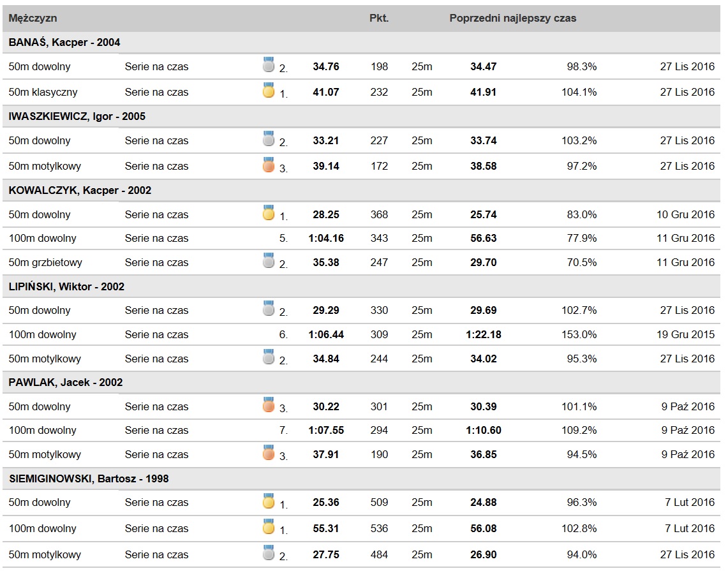Image resolution: width=728 pixels, height=571 pixels.
Task: Open swimmer BANAŚ, Kacper - 2004
Action: tap(64, 42)
